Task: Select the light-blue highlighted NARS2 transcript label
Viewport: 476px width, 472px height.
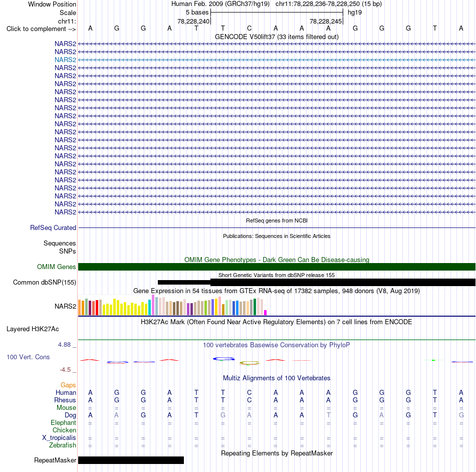Action: point(65,60)
